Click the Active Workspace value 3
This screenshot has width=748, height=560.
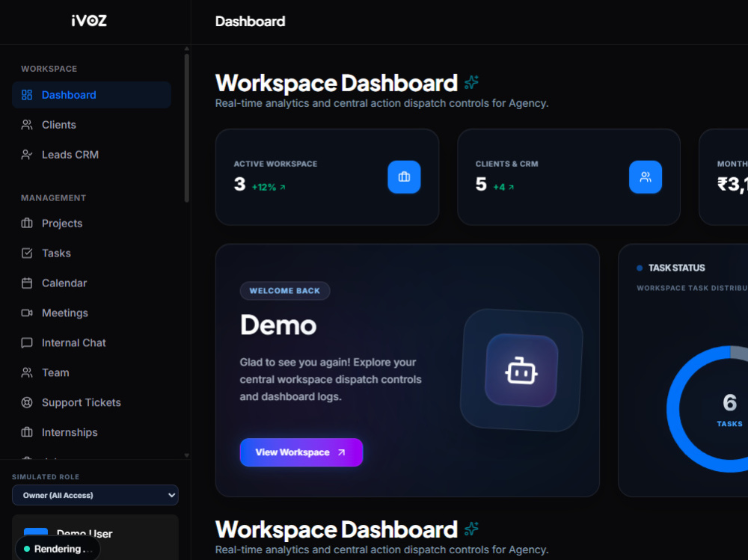[239, 184]
